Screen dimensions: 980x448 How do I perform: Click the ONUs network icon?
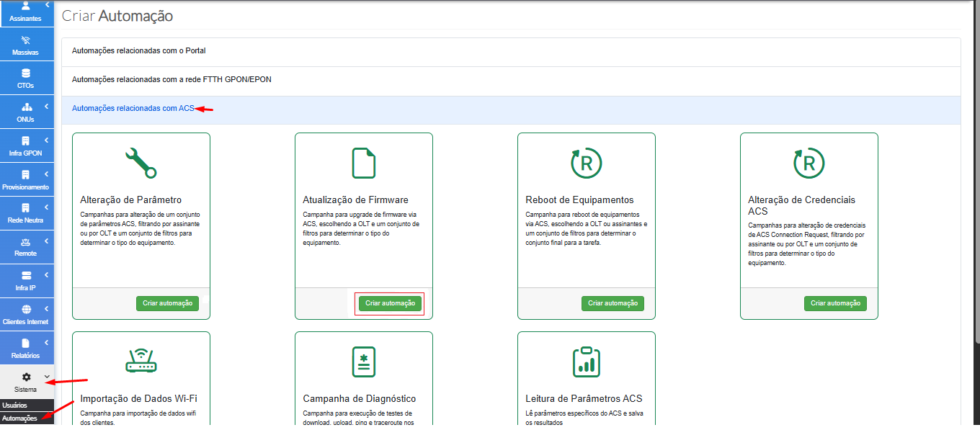tap(26, 107)
